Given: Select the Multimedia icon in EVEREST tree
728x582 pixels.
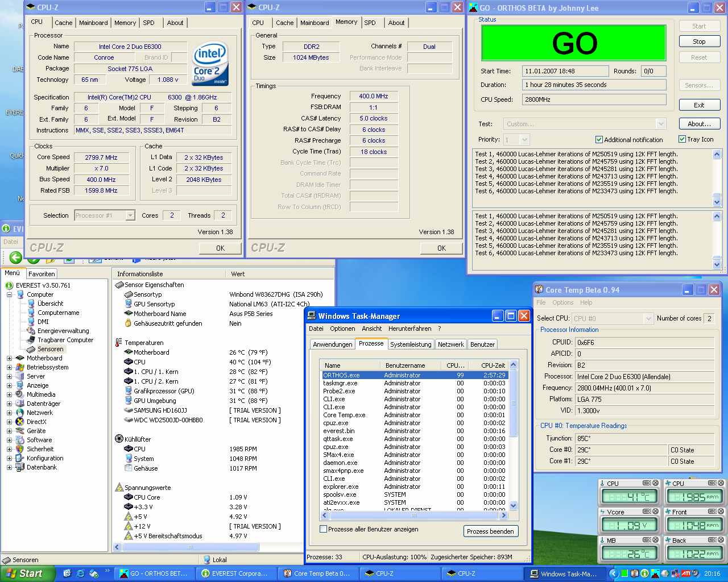Looking at the screenshot, I should (20, 394).
